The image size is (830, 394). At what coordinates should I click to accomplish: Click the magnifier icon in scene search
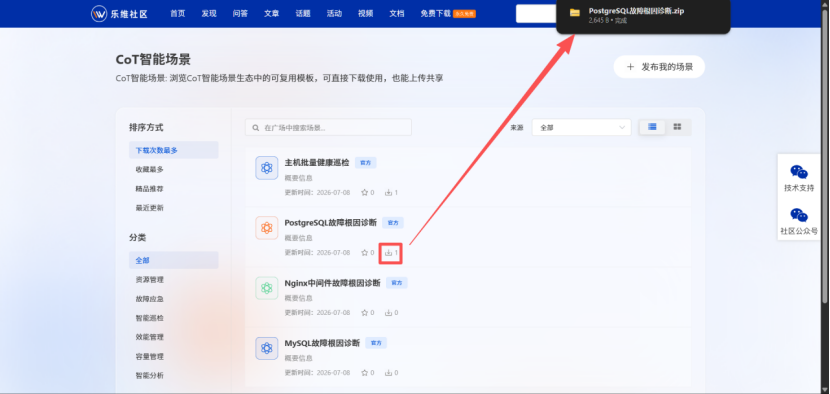point(256,128)
